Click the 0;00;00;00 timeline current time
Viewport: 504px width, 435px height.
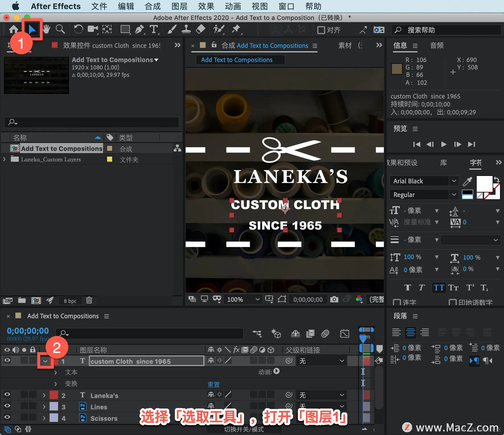point(28,331)
